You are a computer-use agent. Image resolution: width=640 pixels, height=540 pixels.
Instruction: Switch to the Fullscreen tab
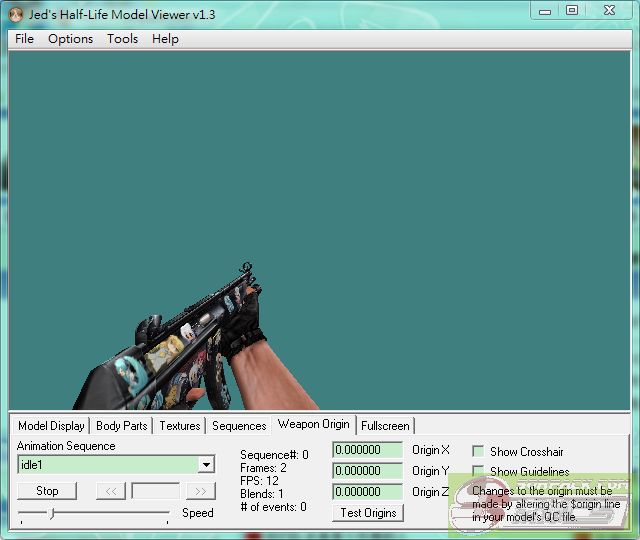pyautogui.click(x=385, y=426)
